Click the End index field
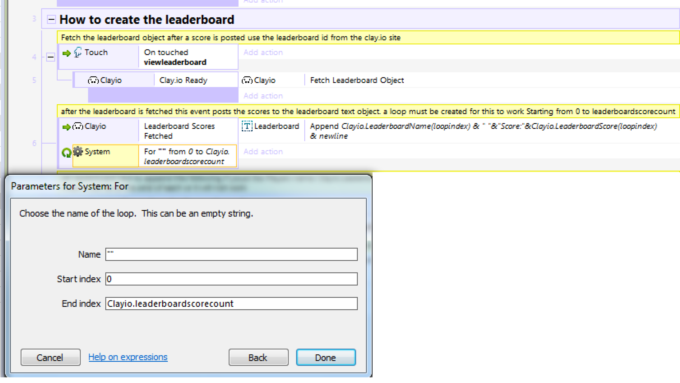The image size is (680, 383). (231, 304)
